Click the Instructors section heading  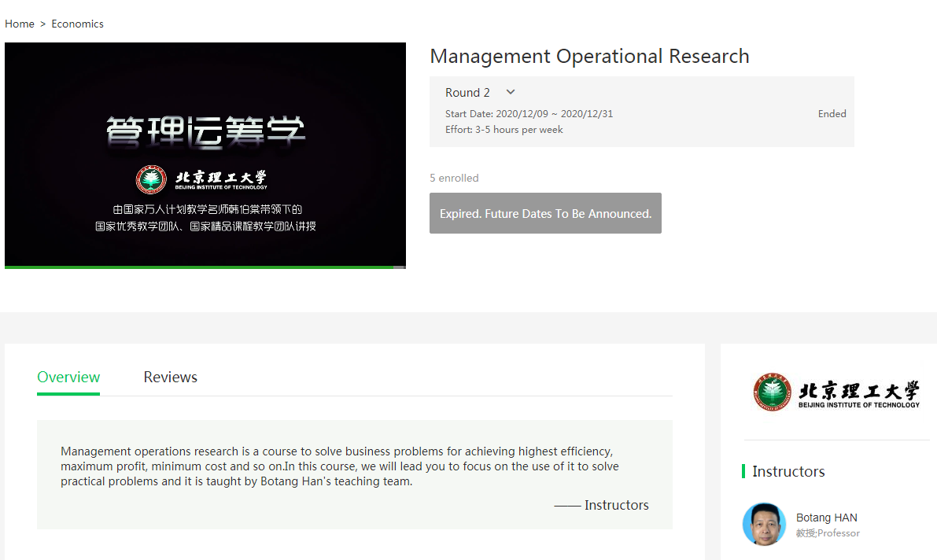coord(788,471)
